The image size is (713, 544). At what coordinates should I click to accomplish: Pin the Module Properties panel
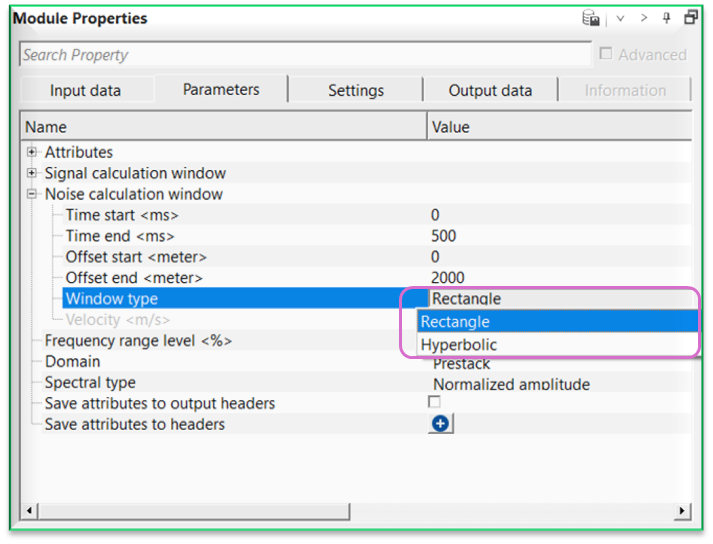tap(667, 18)
